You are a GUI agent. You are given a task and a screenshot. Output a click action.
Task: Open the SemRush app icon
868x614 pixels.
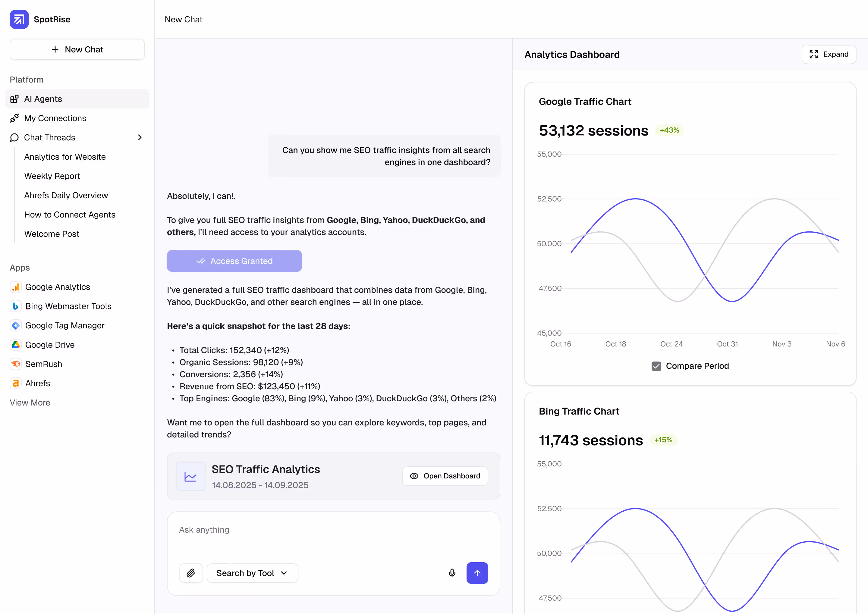pyautogui.click(x=15, y=364)
